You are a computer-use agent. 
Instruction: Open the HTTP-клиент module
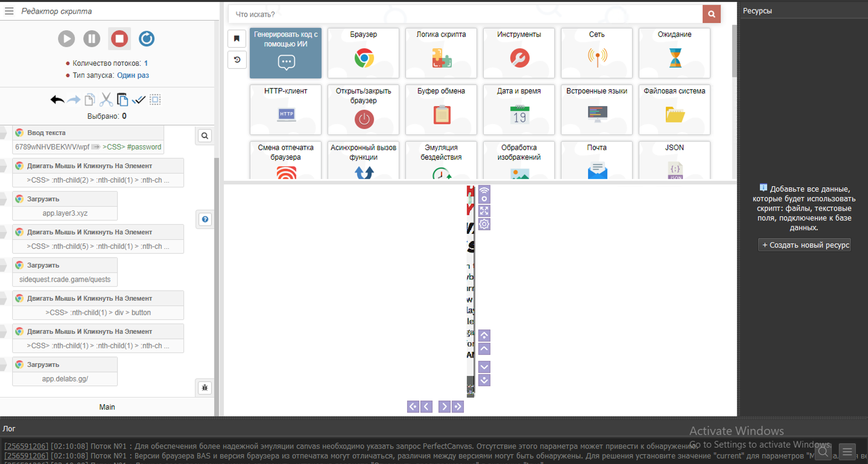[x=285, y=109]
